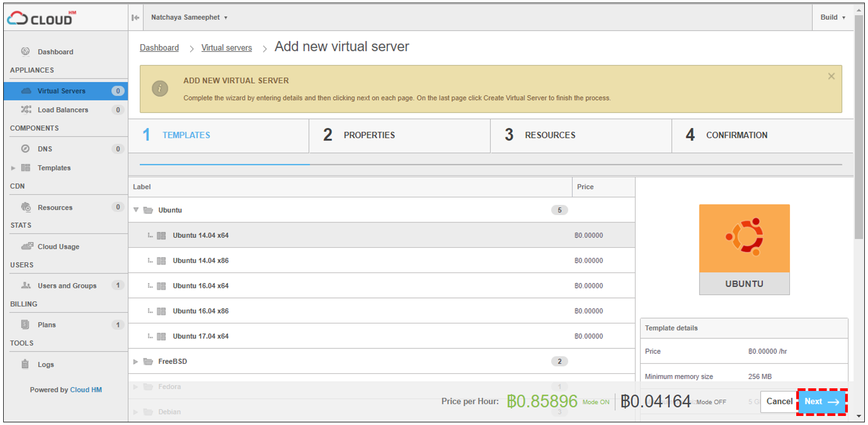
Task: Click the Ubuntu folder icon
Action: [148, 210]
